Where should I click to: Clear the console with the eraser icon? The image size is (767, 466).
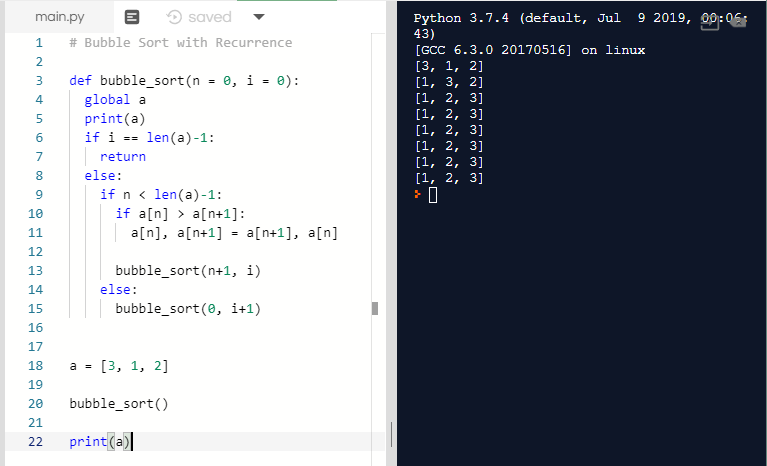pyautogui.click(x=738, y=22)
